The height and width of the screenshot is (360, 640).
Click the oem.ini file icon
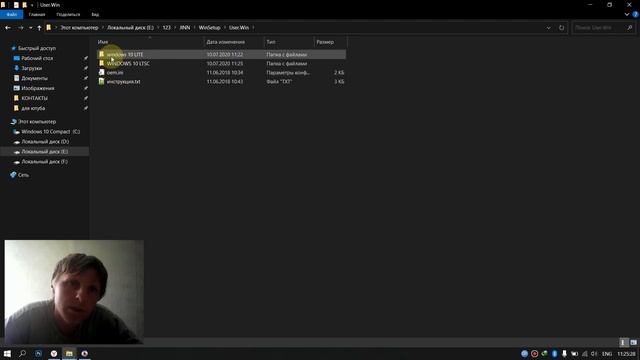pos(101,72)
